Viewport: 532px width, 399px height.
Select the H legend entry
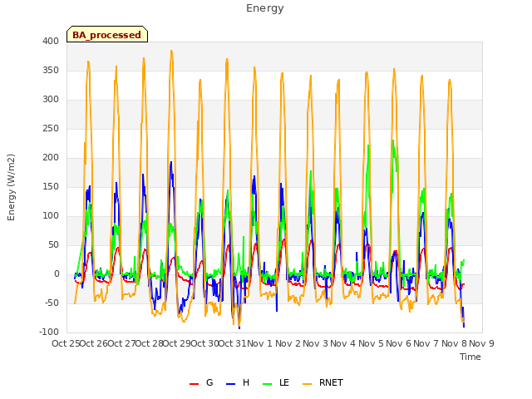(x=238, y=382)
